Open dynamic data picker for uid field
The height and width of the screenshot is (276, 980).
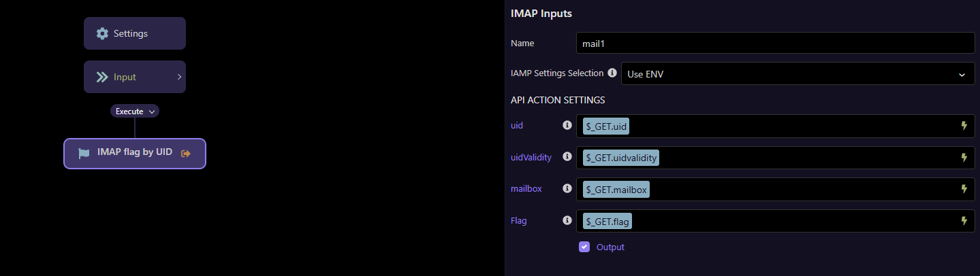[x=964, y=126]
